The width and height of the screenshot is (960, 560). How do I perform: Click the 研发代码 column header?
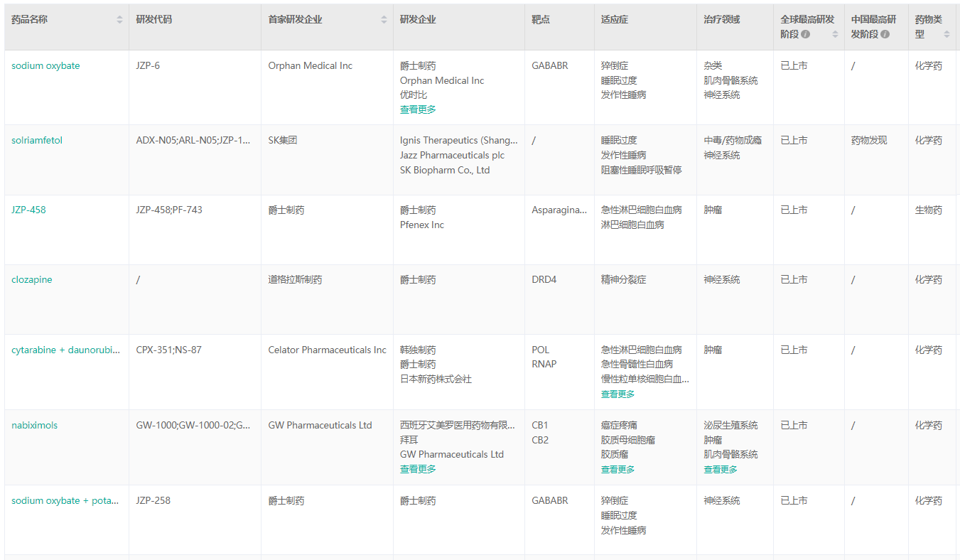154,20
